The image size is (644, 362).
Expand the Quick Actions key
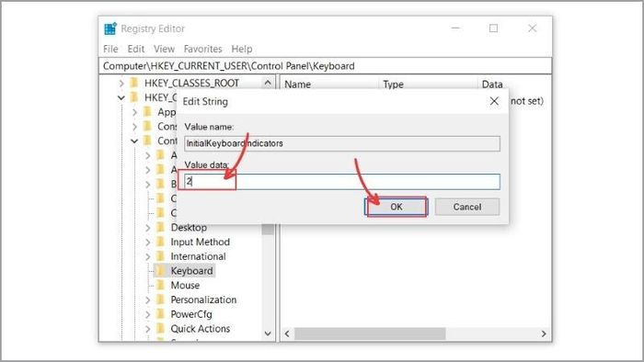[147, 329]
